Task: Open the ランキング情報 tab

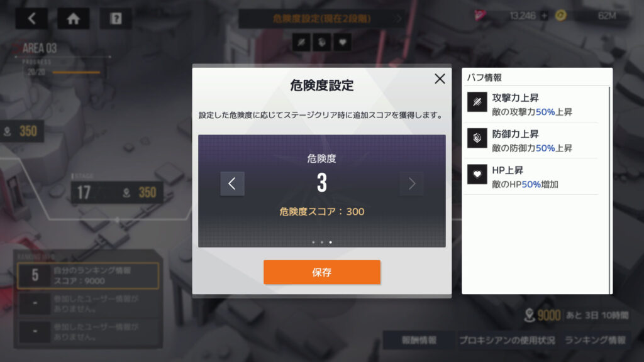Action: point(595,340)
